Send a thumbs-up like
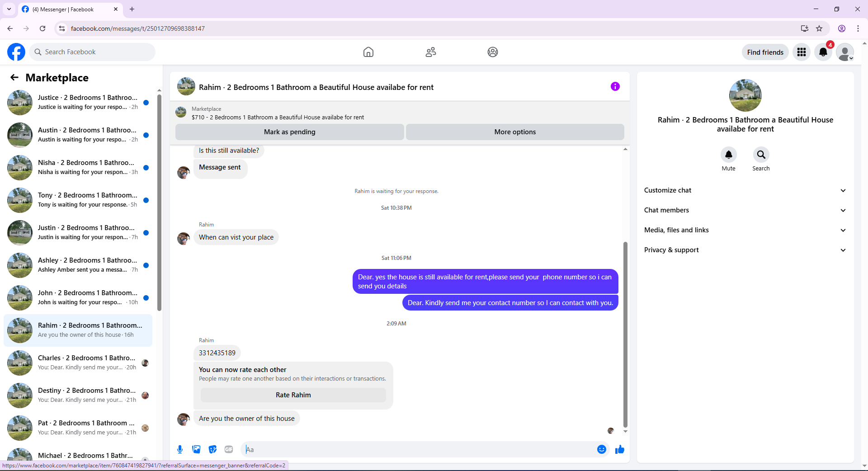Viewport: 868px width, 471px height. (620, 449)
